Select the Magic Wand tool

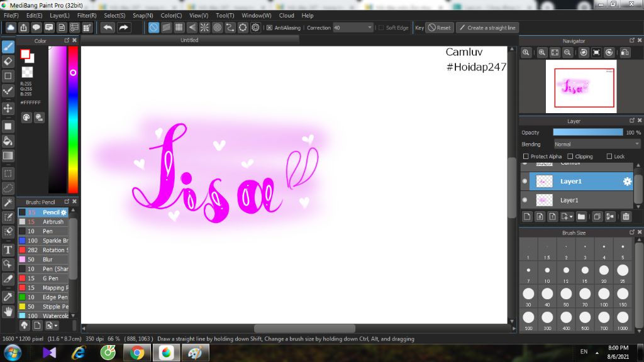pyautogui.click(x=8, y=202)
